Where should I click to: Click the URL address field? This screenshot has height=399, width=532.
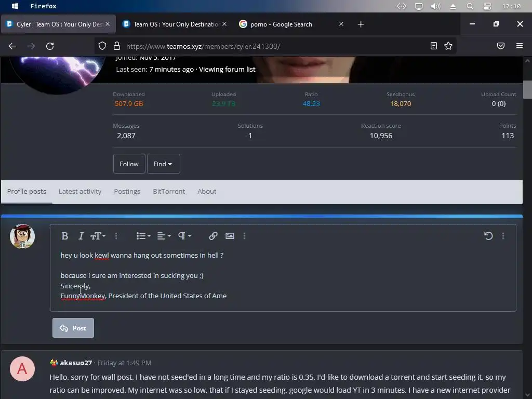[x=275, y=46]
